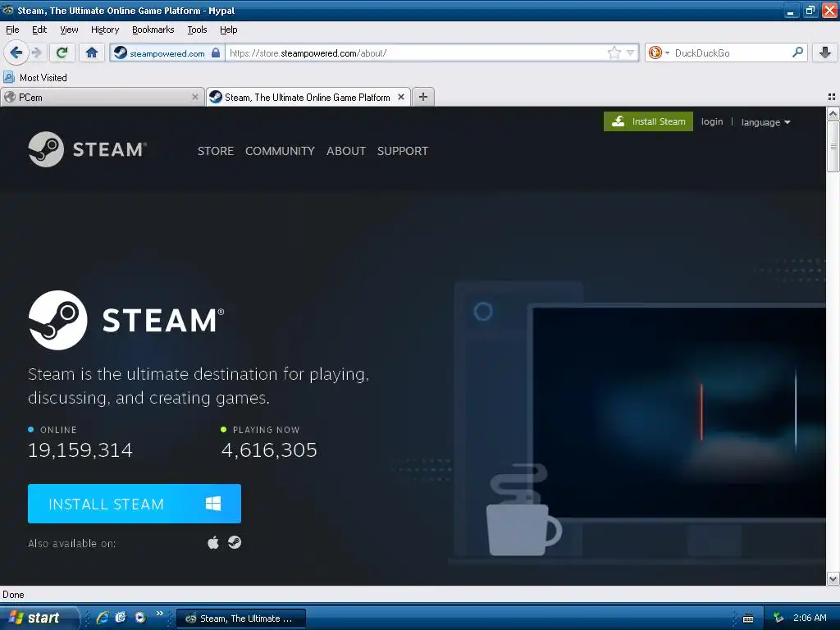840x630 pixels.
Task: Open the Edit menu
Action: click(39, 30)
